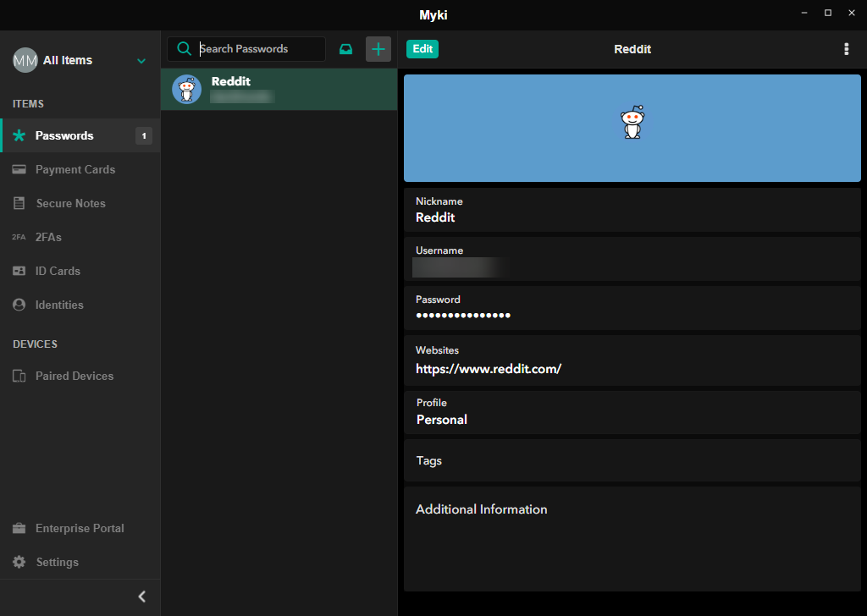Click the 2FA icon
Image resolution: width=867 pixels, height=616 pixels.
[19, 237]
